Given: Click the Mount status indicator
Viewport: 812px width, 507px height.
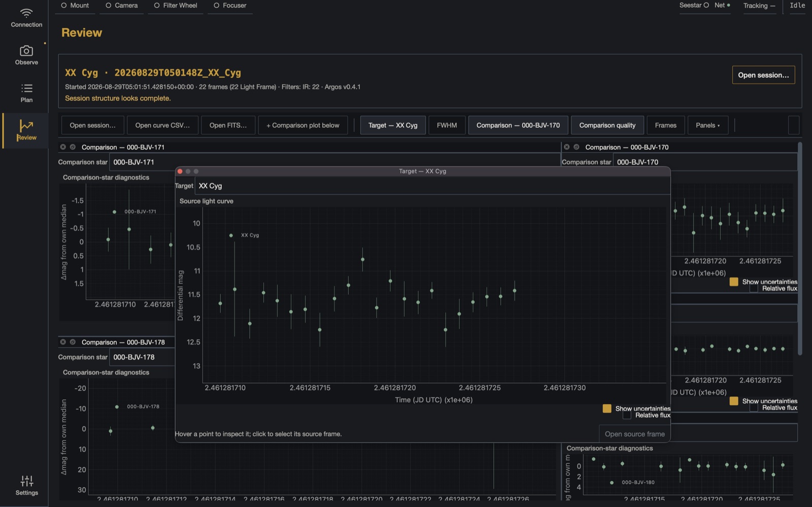Looking at the screenshot, I should 75,6.
